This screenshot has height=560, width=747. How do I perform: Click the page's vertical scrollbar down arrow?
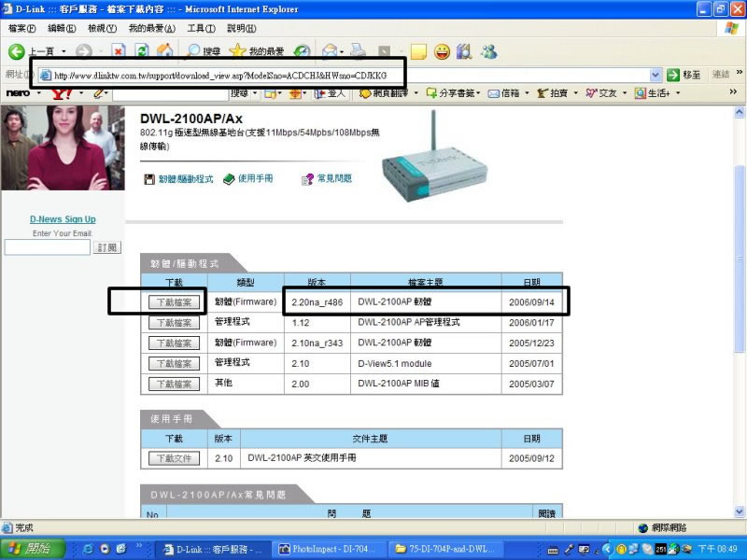[740, 511]
